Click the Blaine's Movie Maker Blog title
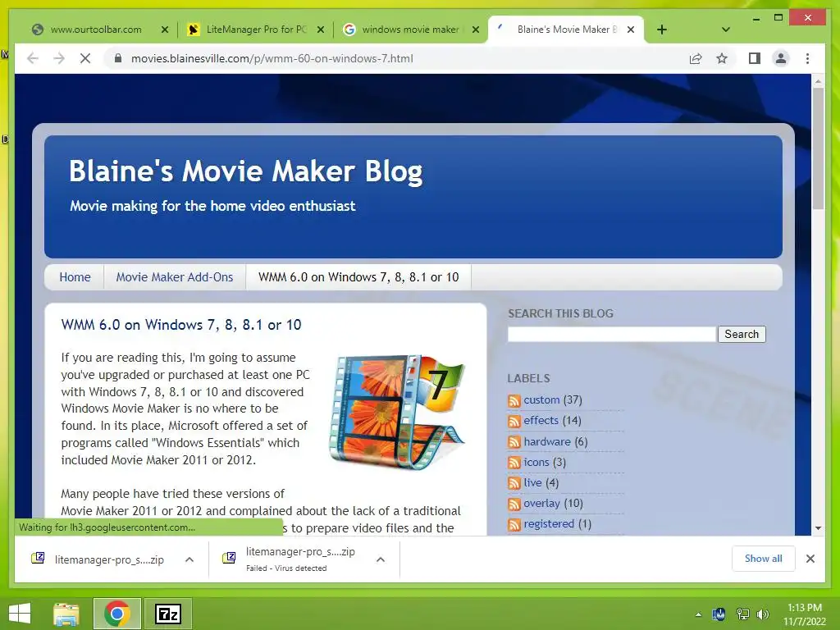Image resolution: width=840 pixels, height=630 pixels. [x=246, y=171]
